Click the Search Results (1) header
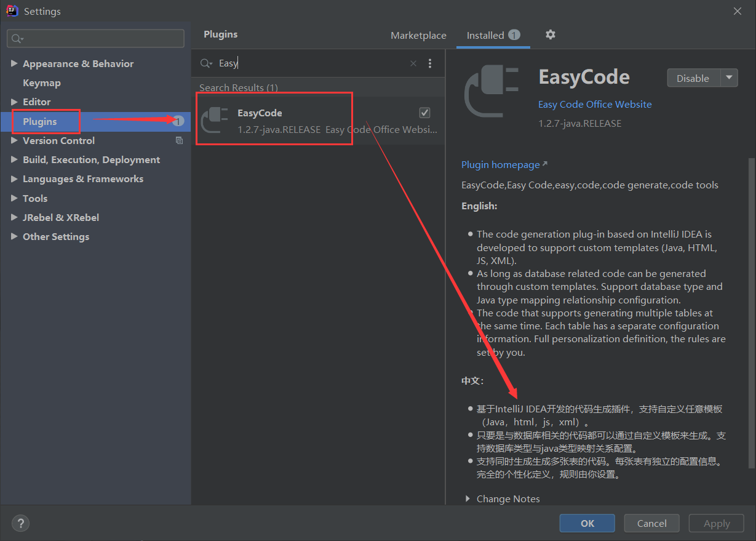This screenshot has width=756, height=541. pyautogui.click(x=239, y=87)
